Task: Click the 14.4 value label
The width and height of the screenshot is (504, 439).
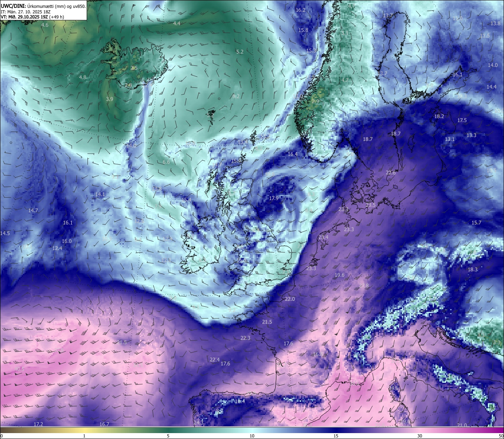Action: click(491, 87)
